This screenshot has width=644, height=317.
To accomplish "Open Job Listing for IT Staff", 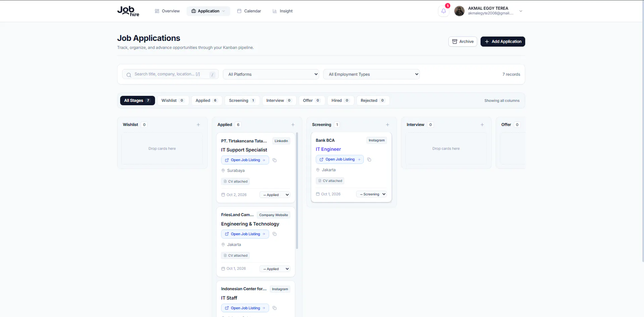I will [x=245, y=308].
